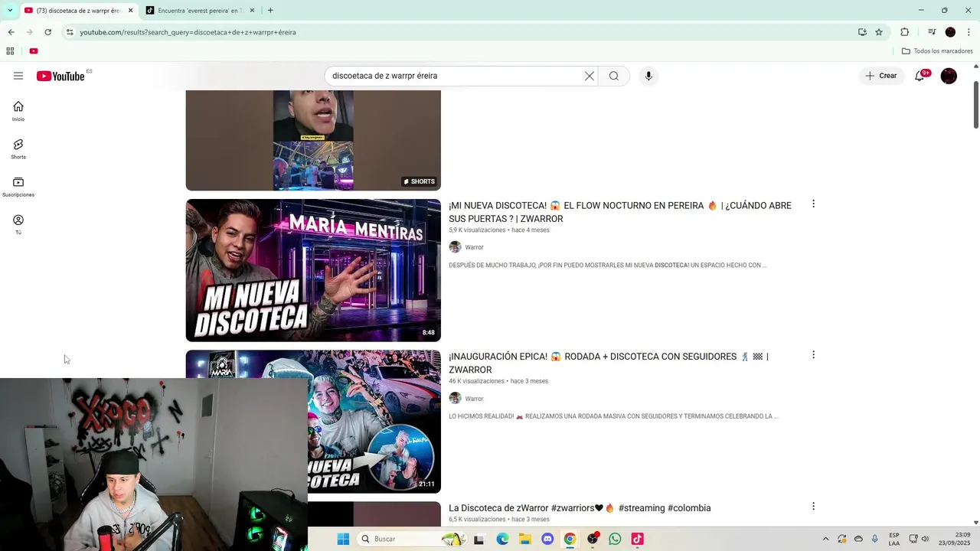This screenshot has width=980, height=551.
Task: Open the Shorts video thumbnail
Action: tap(313, 140)
